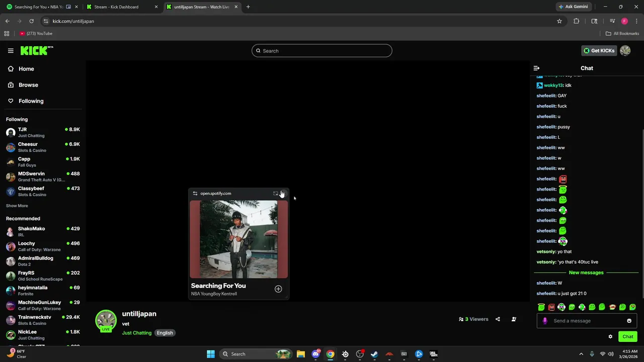Click the Ask Gemini button
Screen dimensions: 644x362
pyautogui.click(x=573, y=7)
